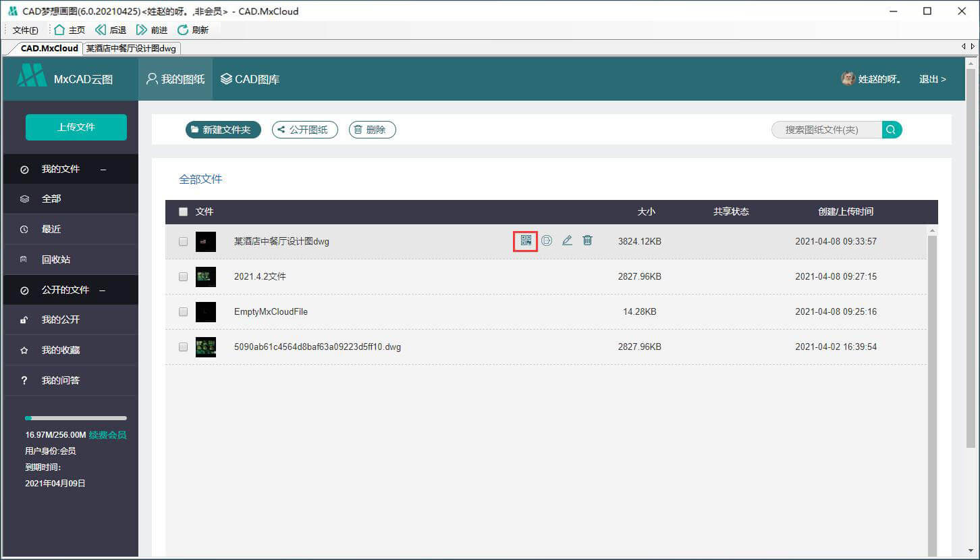Screen dimensions: 980x560
Task: Collapse the 我的文件 sidebar section
Action: click(103, 169)
